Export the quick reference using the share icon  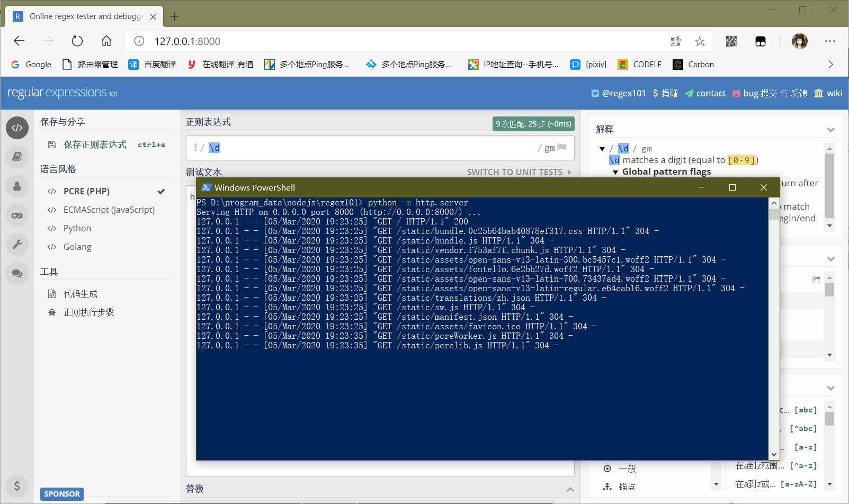[x=816, y=279]
